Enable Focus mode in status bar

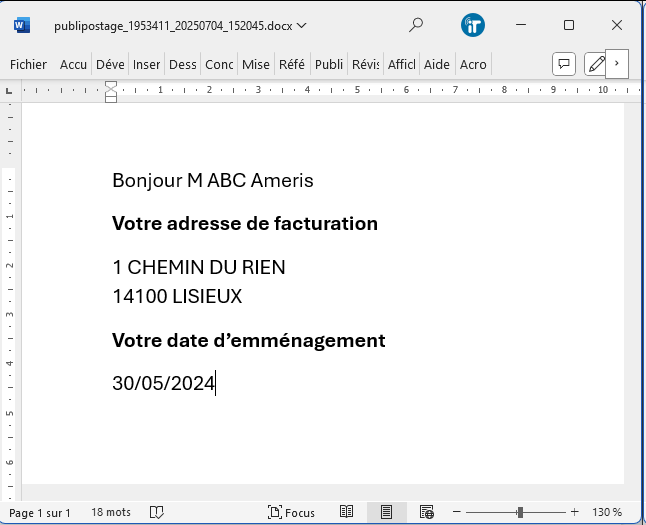coord(291,512)
